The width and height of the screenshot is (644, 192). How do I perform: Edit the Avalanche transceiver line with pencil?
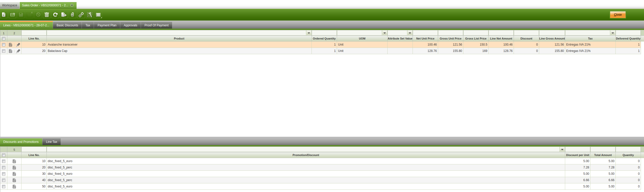(x=18, y=45)
